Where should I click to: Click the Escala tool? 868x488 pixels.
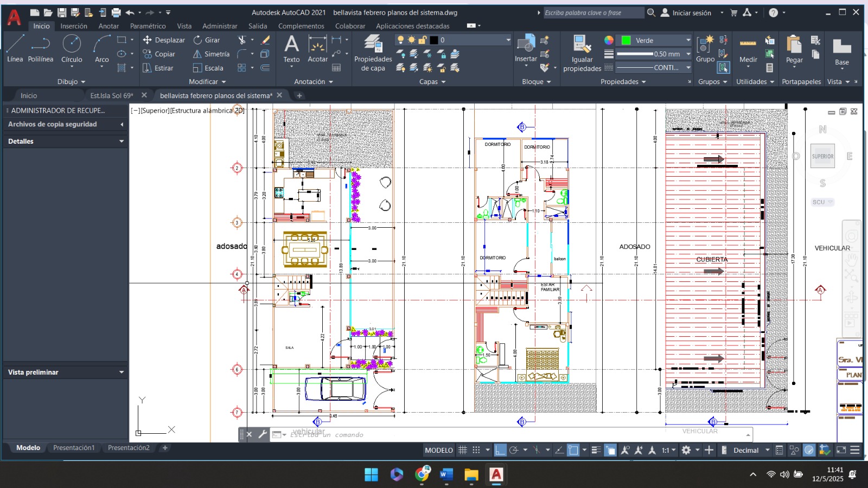pyautogui.click(x=208, y=68)
